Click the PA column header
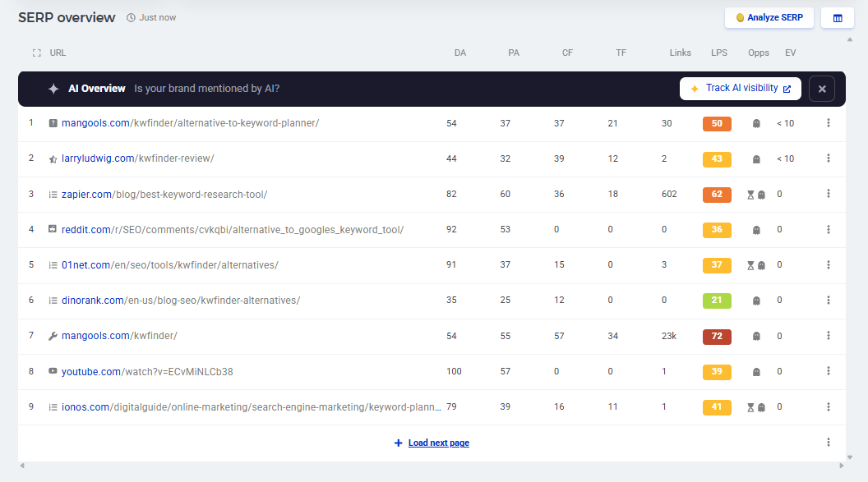 tap(514, 53)
